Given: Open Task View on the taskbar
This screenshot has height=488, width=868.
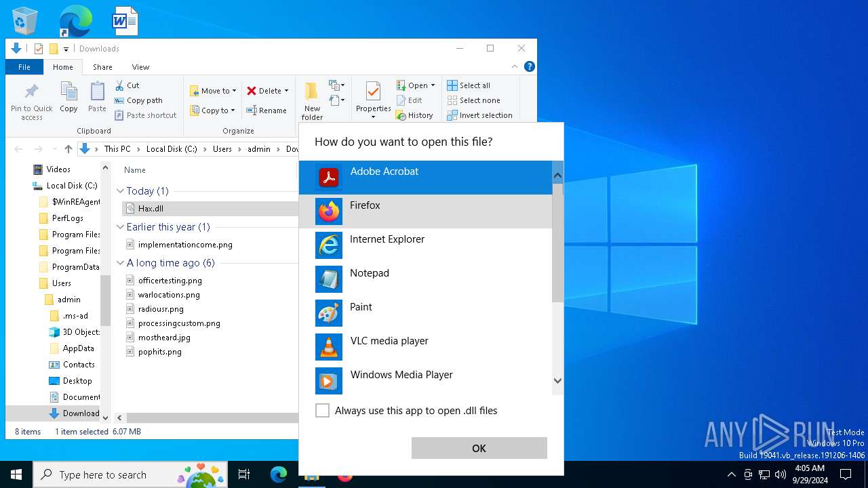Looking at the screenshot, I should (244, 474).
